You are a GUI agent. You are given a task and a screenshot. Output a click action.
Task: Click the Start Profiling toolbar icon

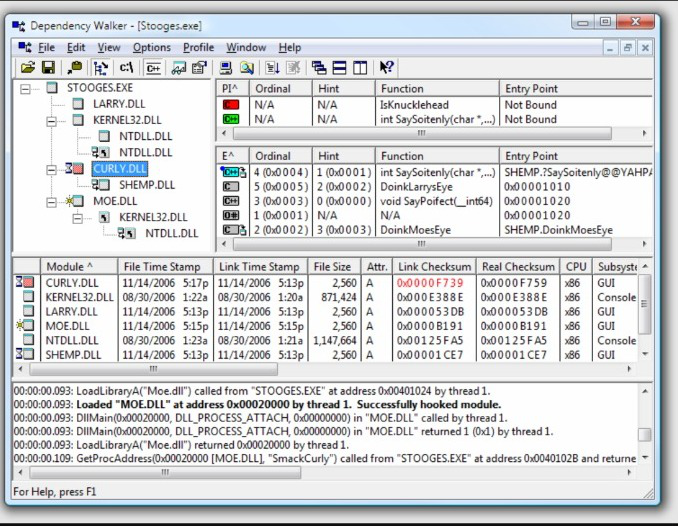click(x=272, y=67)
